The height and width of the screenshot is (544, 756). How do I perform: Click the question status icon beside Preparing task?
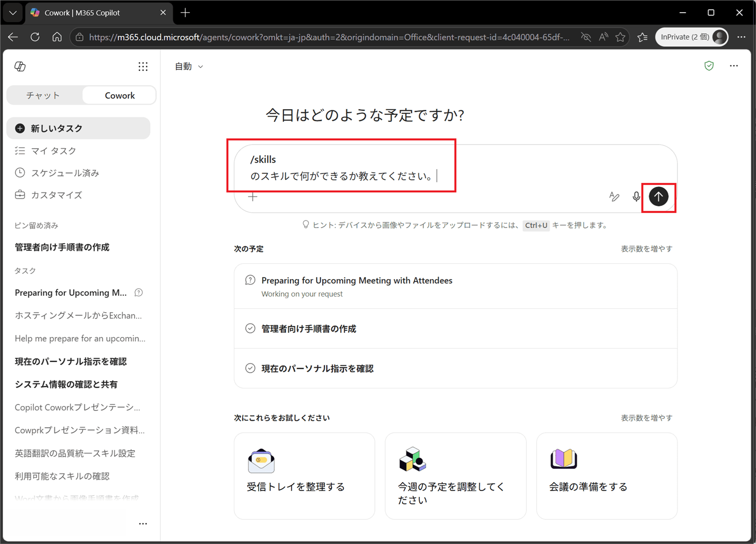tap(139, 293)
